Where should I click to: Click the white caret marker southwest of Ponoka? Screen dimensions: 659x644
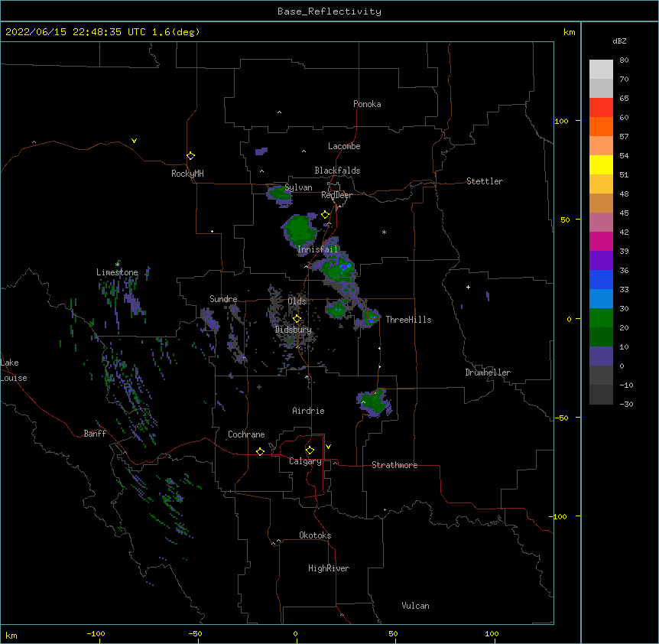(x=280, y=112)
